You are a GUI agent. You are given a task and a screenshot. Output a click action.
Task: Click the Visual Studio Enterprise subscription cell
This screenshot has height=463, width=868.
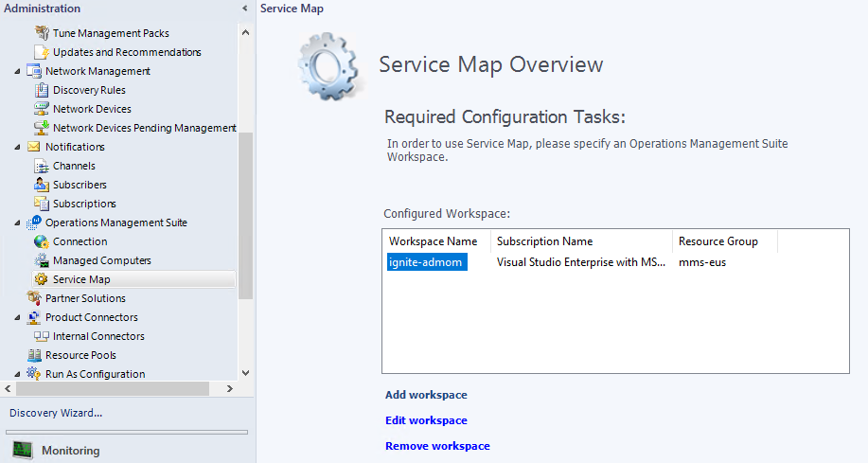tap(580, 262)
